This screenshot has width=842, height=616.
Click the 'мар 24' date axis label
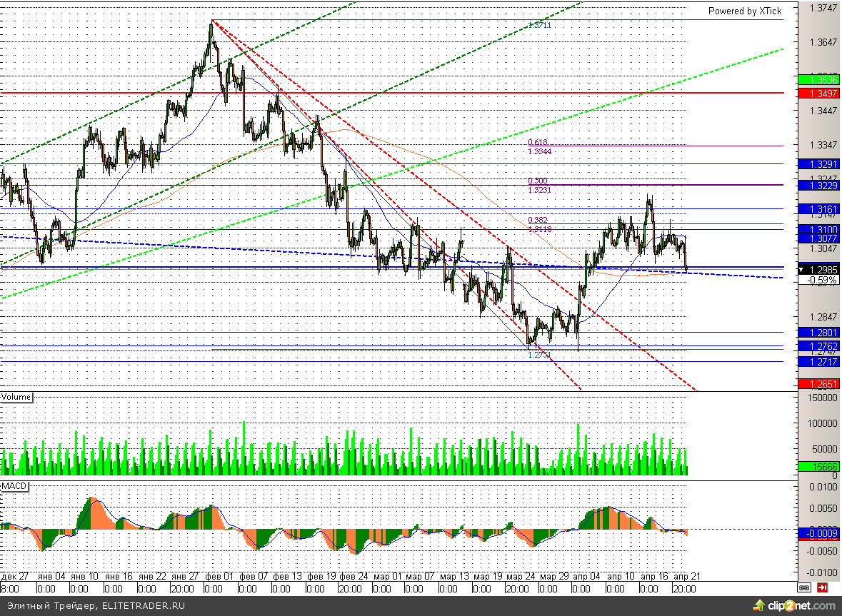coord(521,576)
